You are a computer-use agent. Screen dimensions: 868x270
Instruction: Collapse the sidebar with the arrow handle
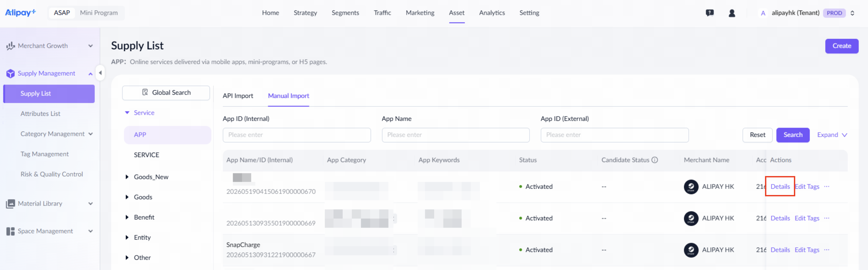pyautogui.click(x=100, y=73)
